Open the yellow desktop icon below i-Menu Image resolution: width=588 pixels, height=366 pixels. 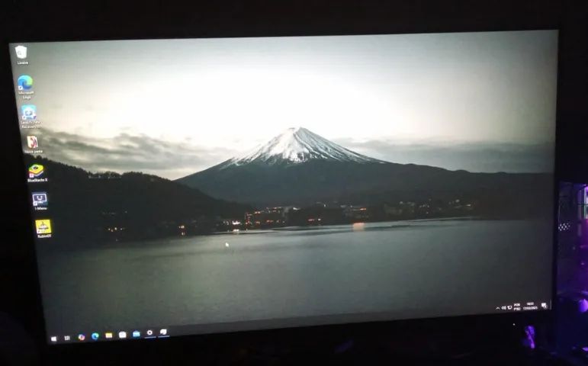coord(44,229)
